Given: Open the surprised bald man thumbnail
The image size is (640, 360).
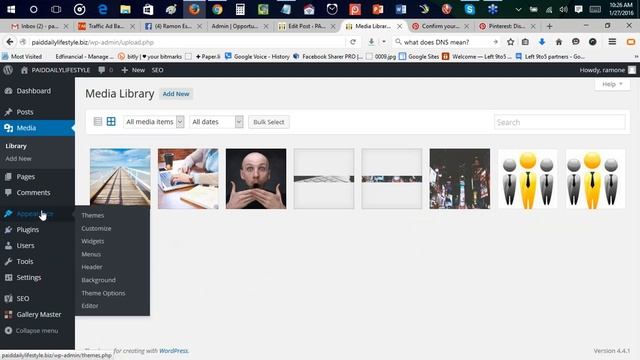Looking at the screenshot, I should (x=256, y=179).
